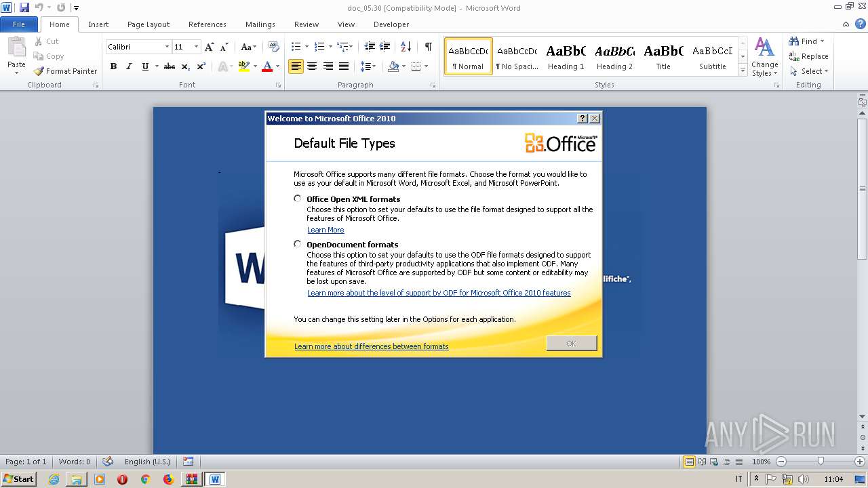Image resolution: width=868 pixels, height=488 pixels.
Task: Apply Subscript formatting
Action: pos(186,66)
